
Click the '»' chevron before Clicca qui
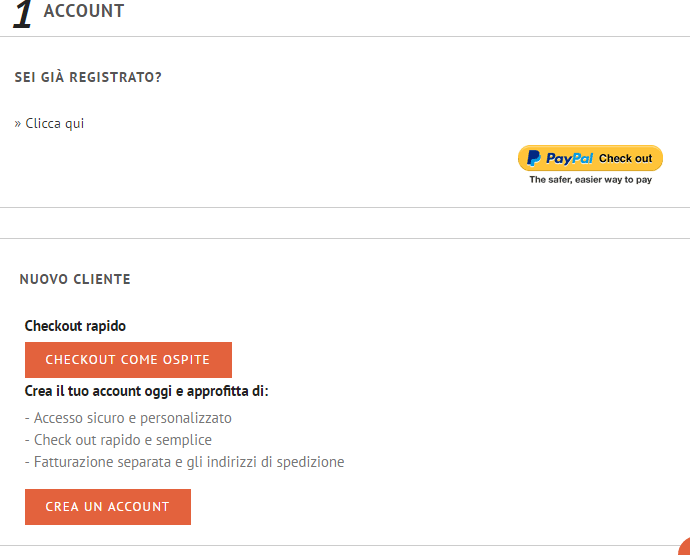18,124
